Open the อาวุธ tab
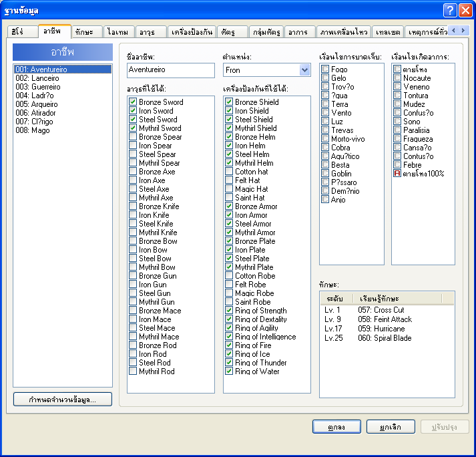Viewport: 476px width, 457px height. pos(151,32)
